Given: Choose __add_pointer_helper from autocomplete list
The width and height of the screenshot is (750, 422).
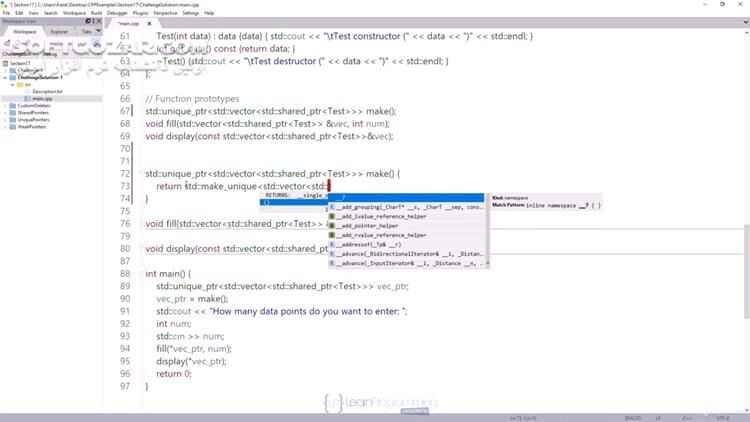Looking at the screenshot, I should [376, 226].
